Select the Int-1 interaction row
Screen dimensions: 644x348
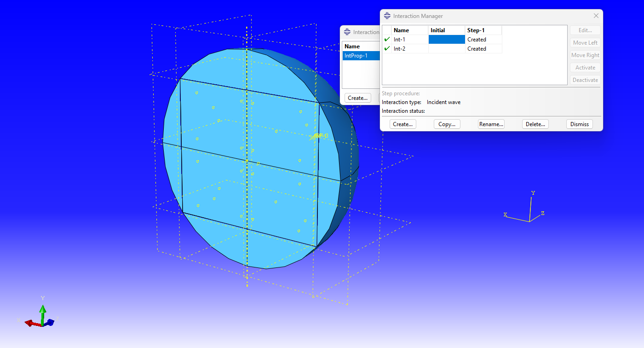(x=442, y=40)
